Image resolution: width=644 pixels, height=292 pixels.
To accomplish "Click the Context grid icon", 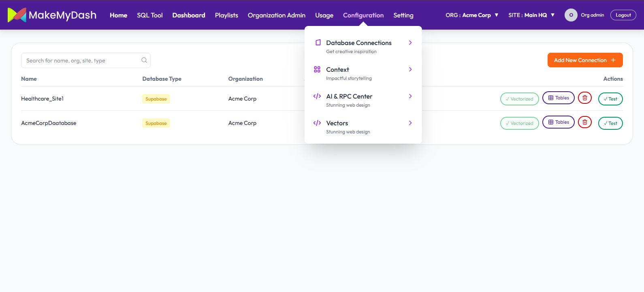I will [317, 69].
